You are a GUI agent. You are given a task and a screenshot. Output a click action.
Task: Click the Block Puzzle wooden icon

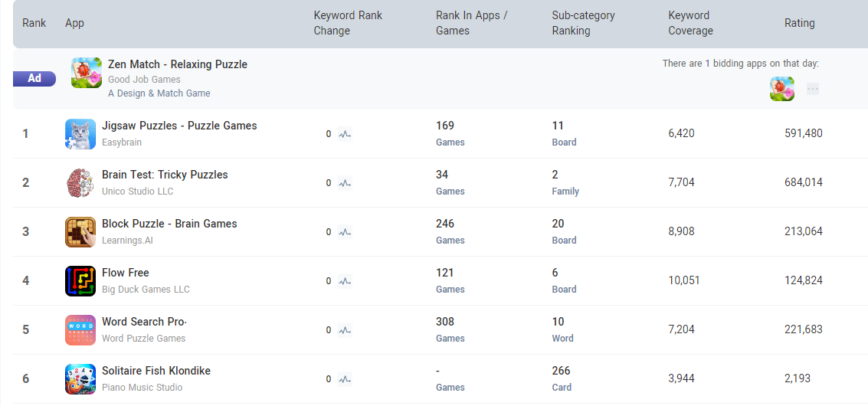[80, 232]
